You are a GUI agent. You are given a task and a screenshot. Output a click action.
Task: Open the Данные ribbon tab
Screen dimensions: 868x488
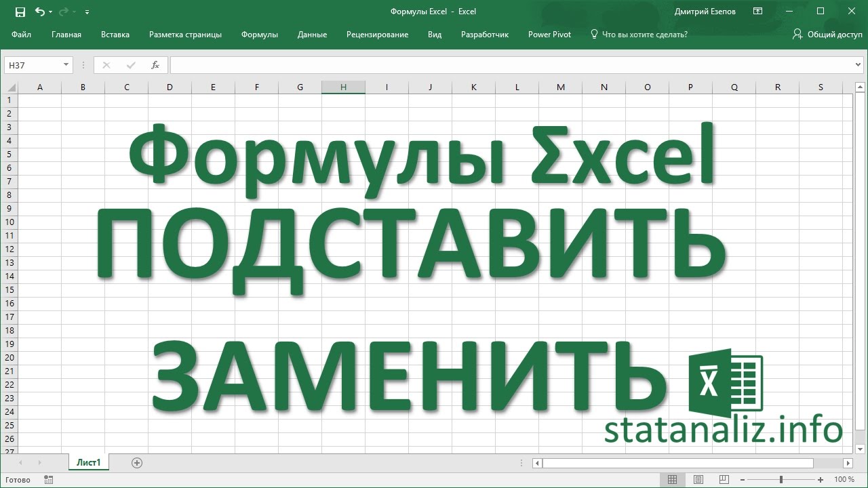(312, 35)
